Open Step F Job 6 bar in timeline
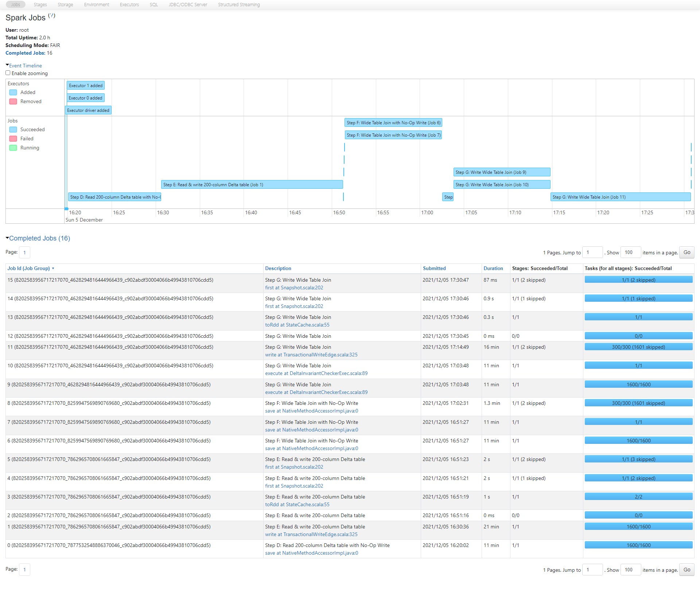Screen dimensions: 700x590 (x=393, y=123)
